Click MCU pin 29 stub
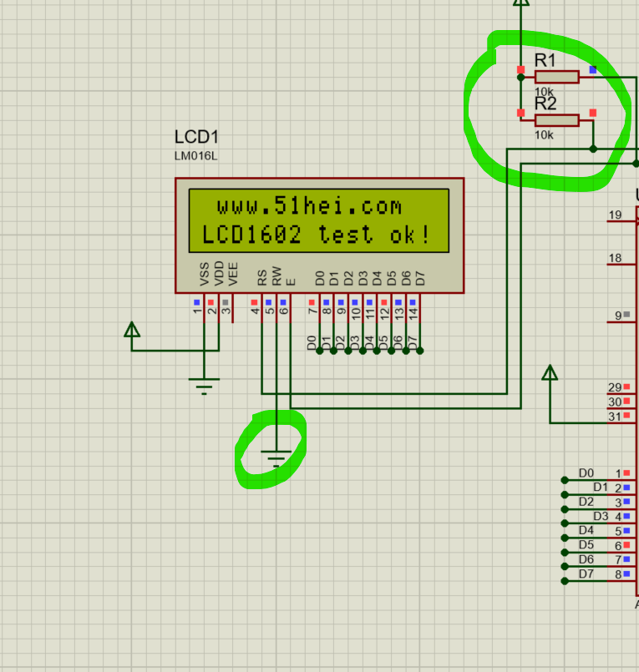Viewport: 639px width, 672px height. tap(621, 394)
